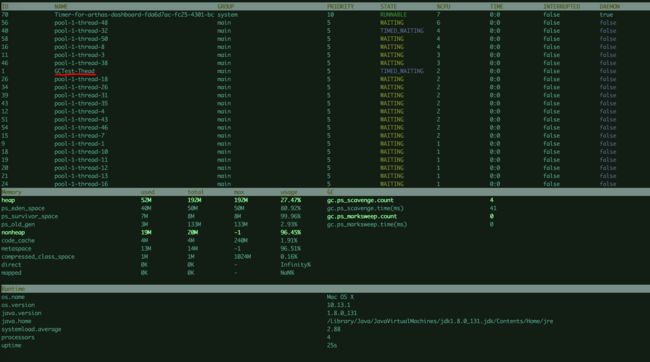Click TIMED_WAITING state of GCTest-Thread row

pyautogui.click(x=402, y=71)
